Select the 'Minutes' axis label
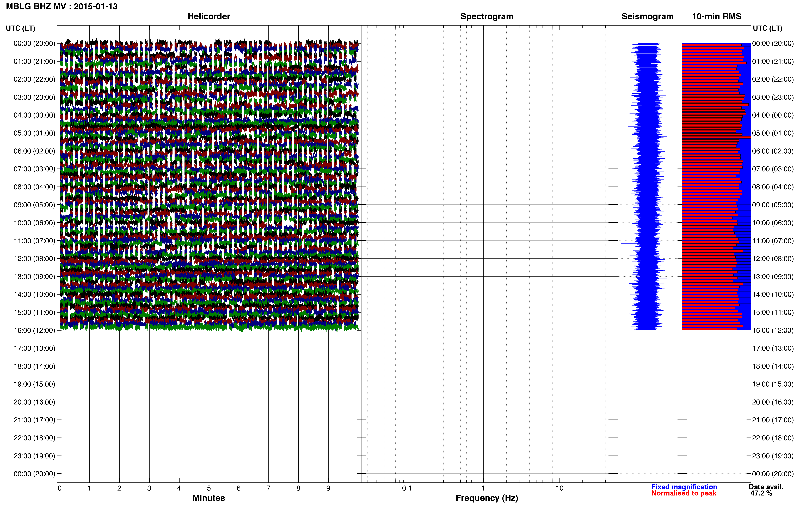Image resolution: width=812 pixels, height=508 pixels. [209, 498]
